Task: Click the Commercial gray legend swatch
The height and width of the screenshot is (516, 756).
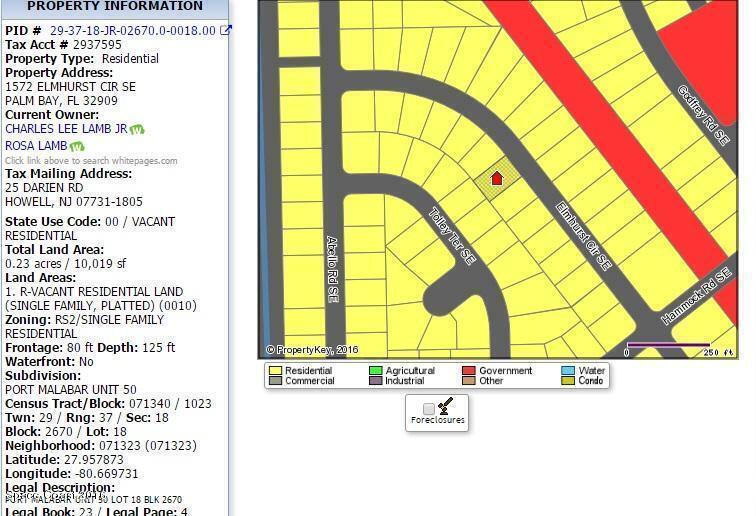Action: tap(274, 381)
